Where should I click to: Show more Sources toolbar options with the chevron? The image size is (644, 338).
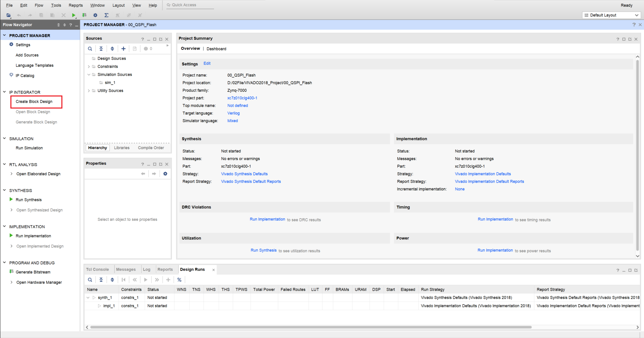167,46
